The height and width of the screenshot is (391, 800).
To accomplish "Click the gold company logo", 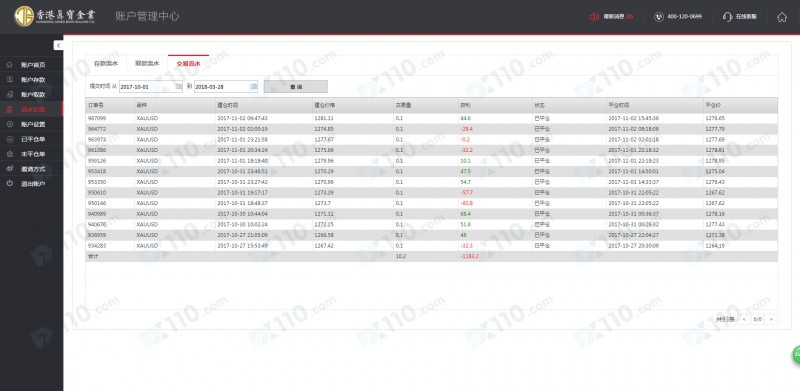I will 24,16.
